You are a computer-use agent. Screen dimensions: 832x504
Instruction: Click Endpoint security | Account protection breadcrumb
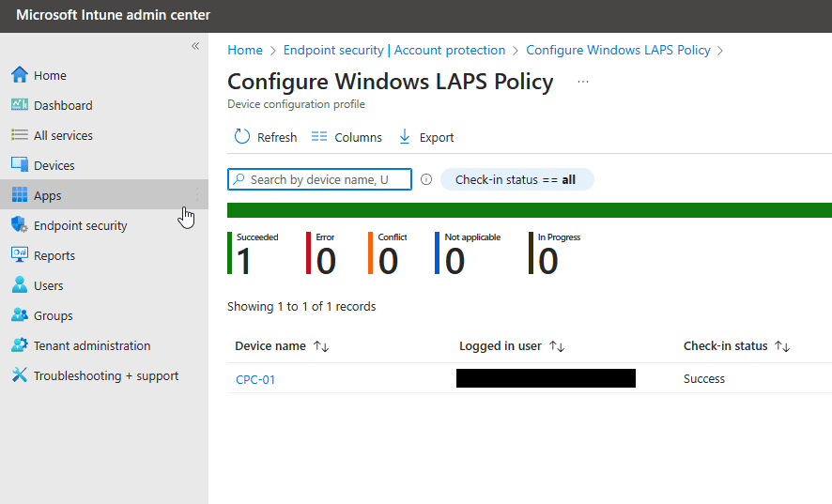tap(394, 50)
